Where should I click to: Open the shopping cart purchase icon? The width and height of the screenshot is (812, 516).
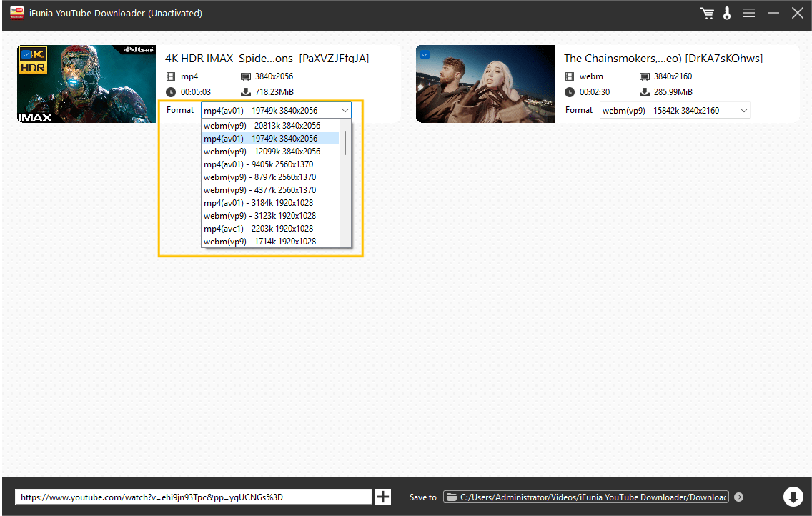(x=707, y=14)
